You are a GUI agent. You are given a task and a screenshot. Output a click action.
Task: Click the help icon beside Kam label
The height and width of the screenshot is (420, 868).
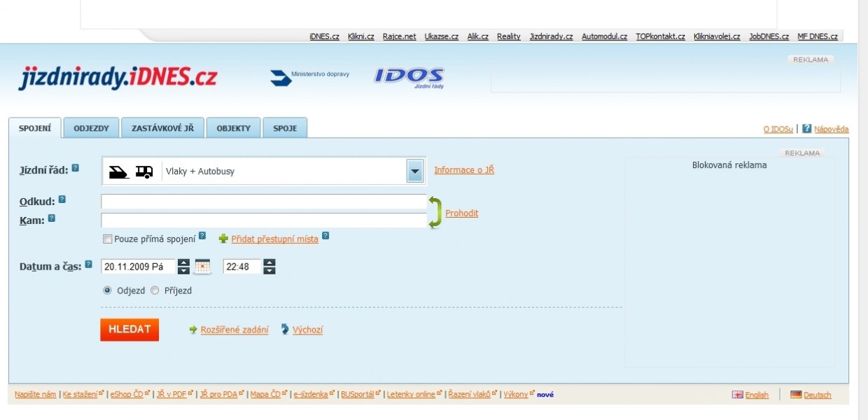point(51,218)
